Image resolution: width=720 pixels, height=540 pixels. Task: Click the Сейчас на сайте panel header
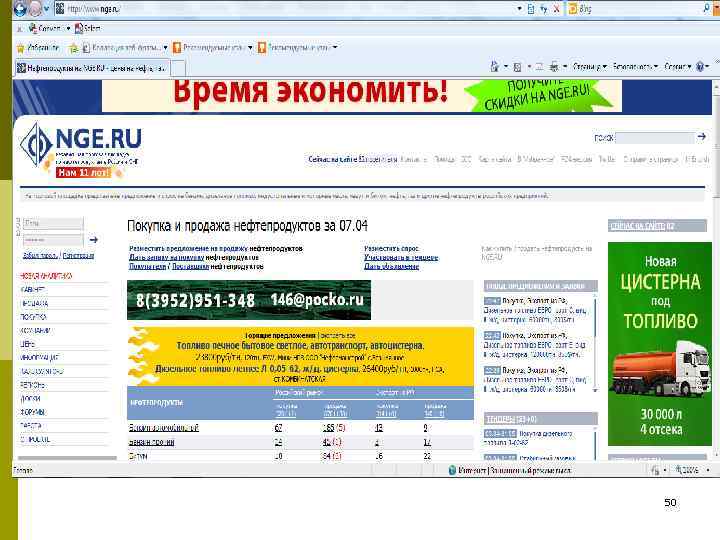pos(657,226)
